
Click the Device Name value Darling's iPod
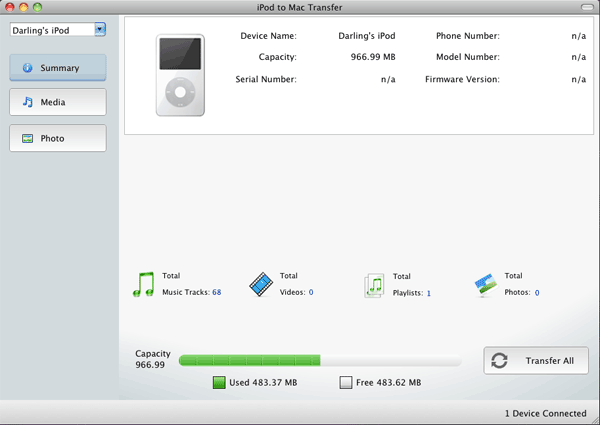367,36
